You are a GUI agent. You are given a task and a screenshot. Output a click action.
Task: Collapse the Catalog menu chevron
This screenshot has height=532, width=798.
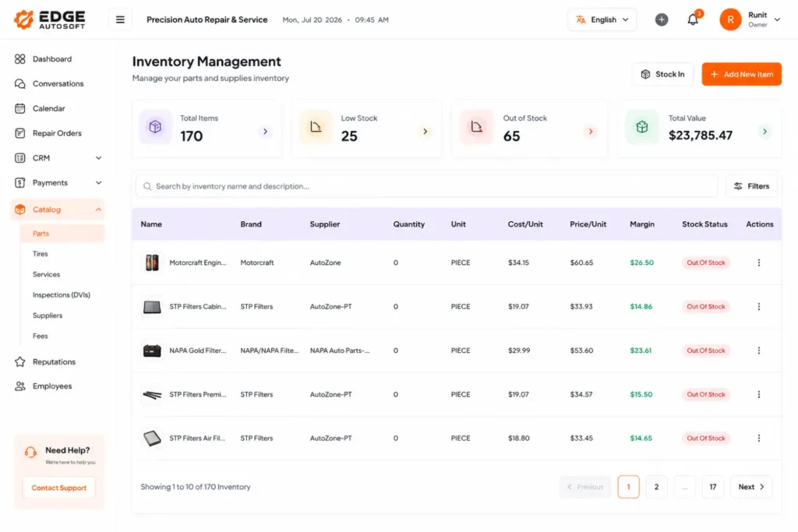click(98, 210)
